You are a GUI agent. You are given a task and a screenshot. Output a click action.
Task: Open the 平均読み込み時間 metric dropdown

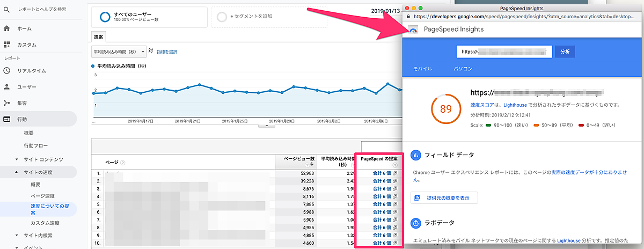pos(119,52)
